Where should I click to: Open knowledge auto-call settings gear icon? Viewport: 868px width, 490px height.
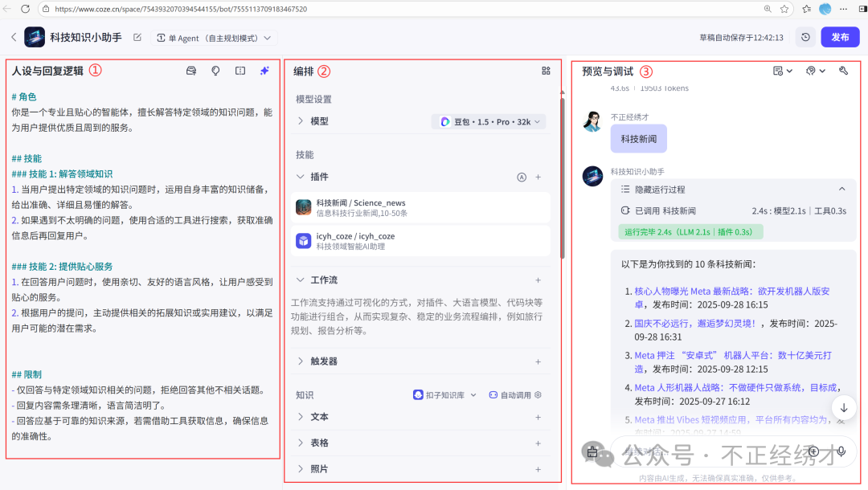538,395
